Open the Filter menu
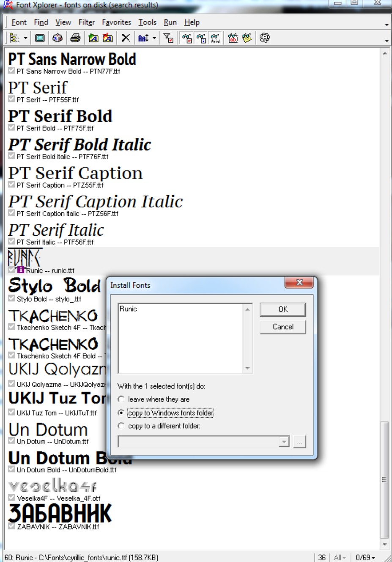This screenshot has width=392, height=562. click(x=87, y=22)
